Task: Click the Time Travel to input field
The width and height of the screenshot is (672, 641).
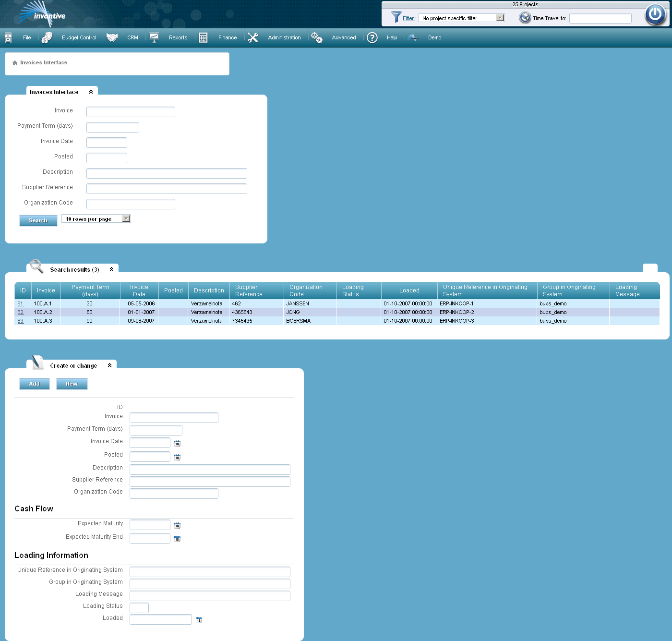Action: coord(600,18)
